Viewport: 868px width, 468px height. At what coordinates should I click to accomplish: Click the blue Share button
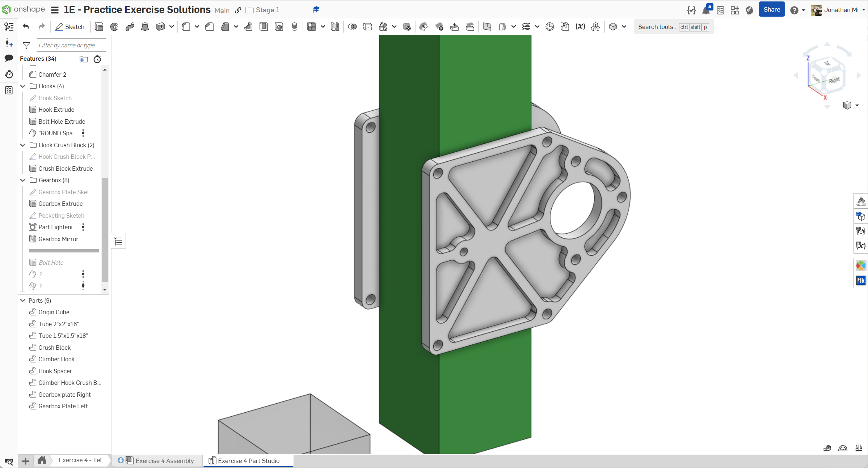point(771,10)
